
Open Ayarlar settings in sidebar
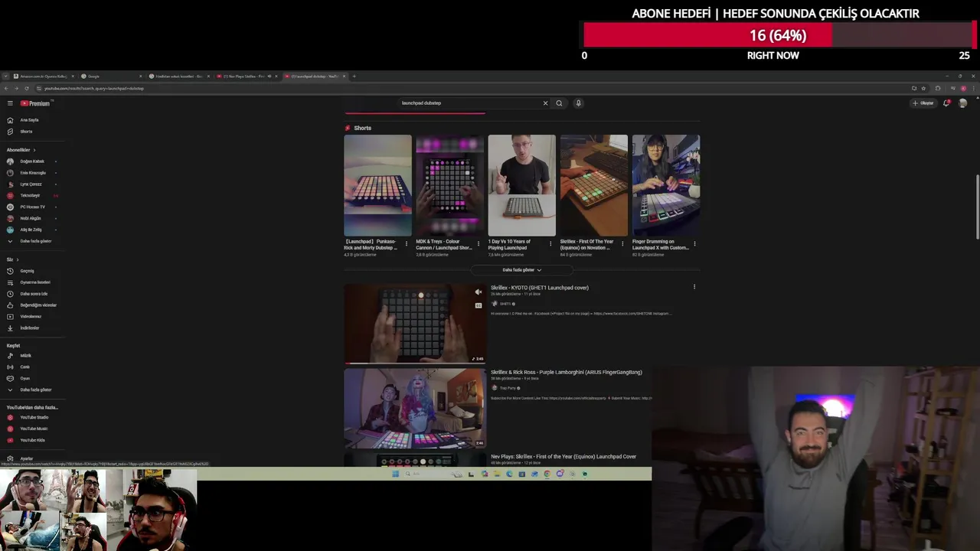point(26,458)
